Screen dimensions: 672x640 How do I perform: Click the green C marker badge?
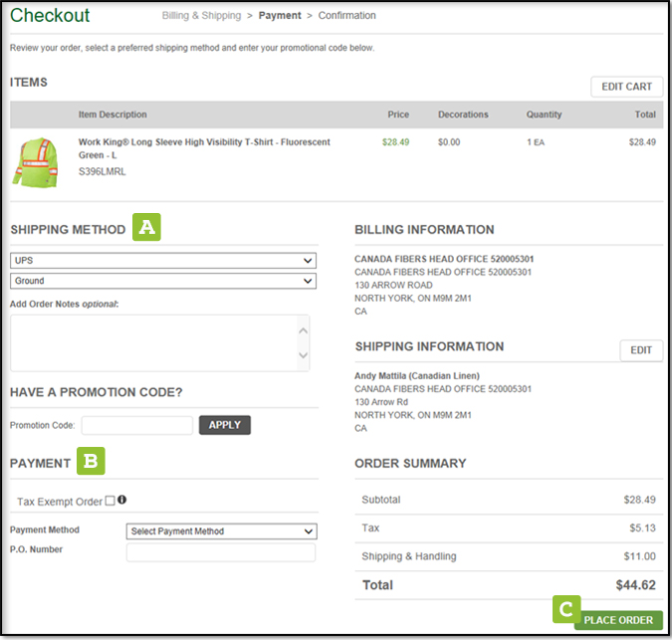(x=566, y=607)
